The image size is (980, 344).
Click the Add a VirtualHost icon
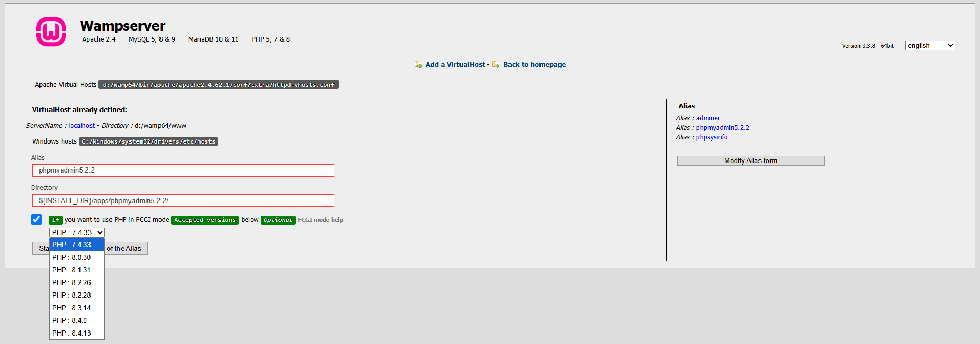418,65
